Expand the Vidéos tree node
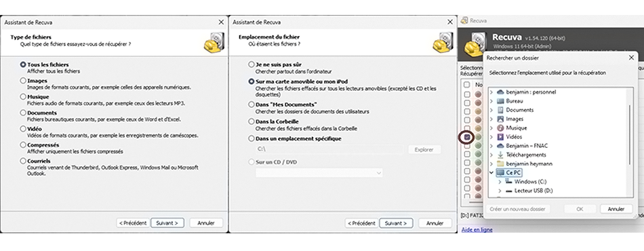 coord(491,137)
